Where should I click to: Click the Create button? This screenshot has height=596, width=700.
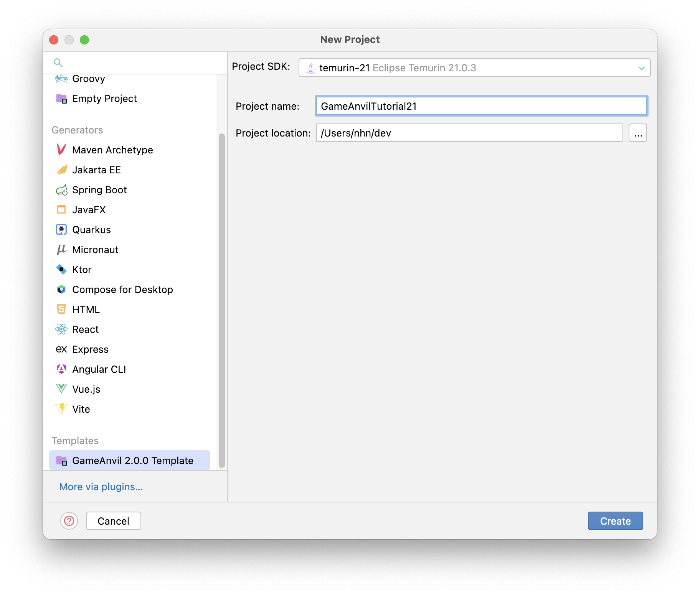(615, 521)
